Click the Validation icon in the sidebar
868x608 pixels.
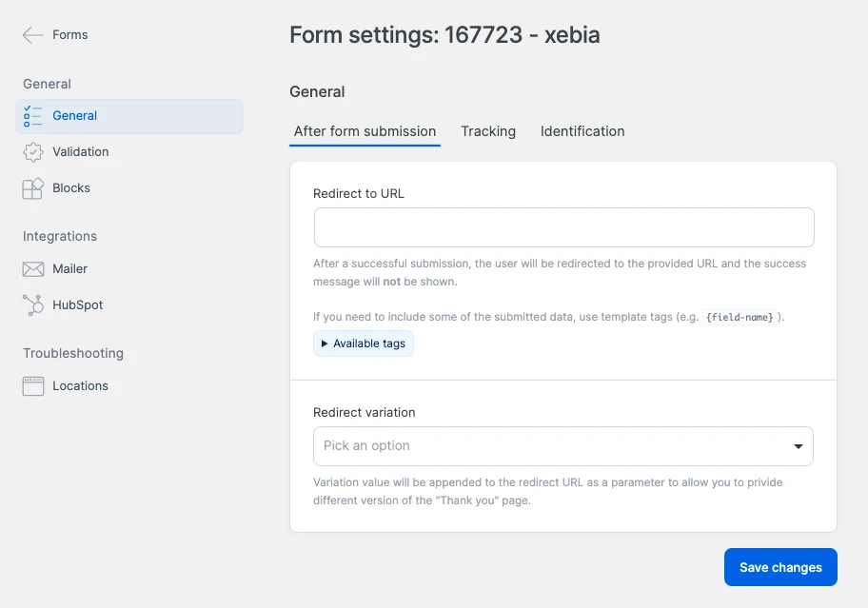pyautogui.click(x=33, y=151)
